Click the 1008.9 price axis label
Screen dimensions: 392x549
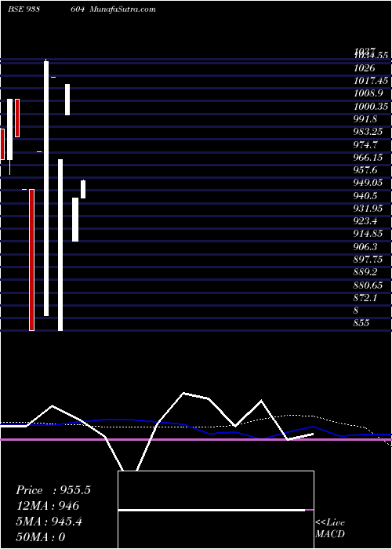coord(368,93)
